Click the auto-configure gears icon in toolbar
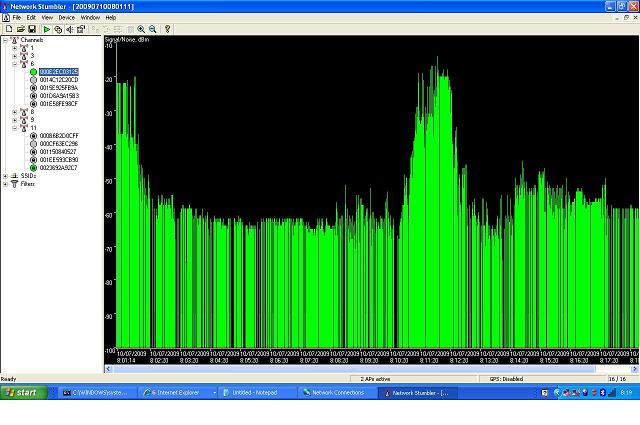This screenshot has width=640, height=425. click(x=59, y=29)
